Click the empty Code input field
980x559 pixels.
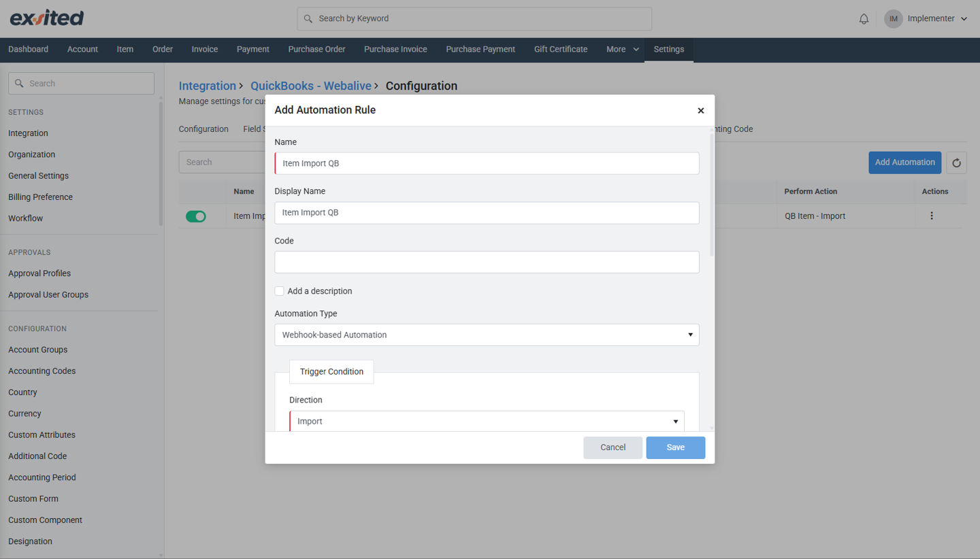[487, 262]
